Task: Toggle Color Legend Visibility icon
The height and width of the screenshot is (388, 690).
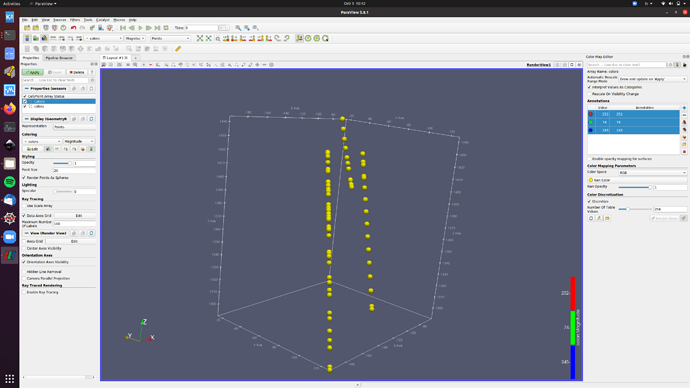Action: [27, 38]
